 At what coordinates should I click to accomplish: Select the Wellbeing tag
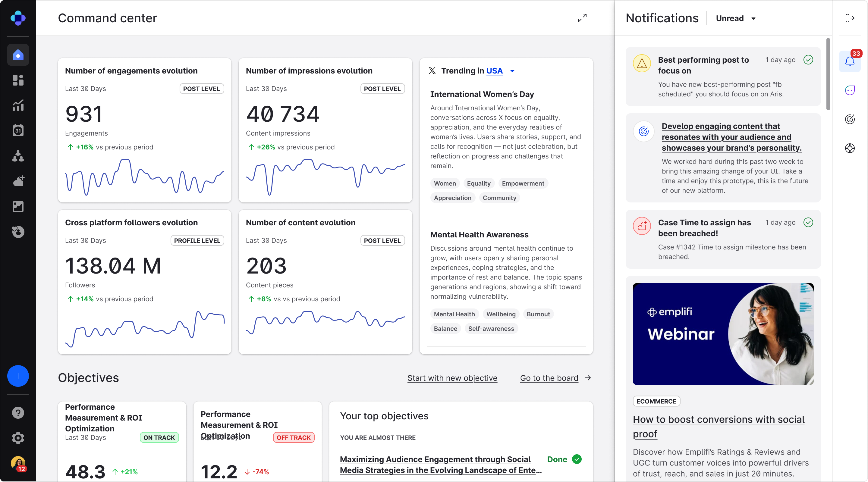click(501, 314)
